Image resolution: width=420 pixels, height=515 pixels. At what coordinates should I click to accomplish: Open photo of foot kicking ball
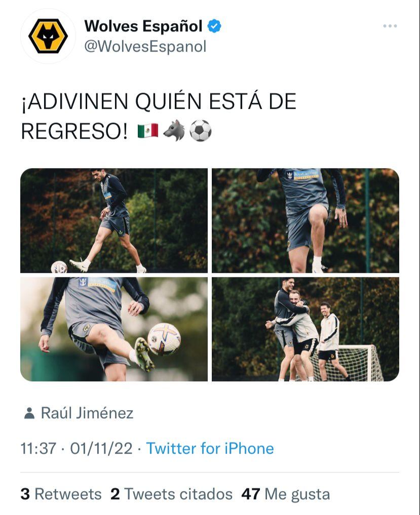(x=114, y=329)
